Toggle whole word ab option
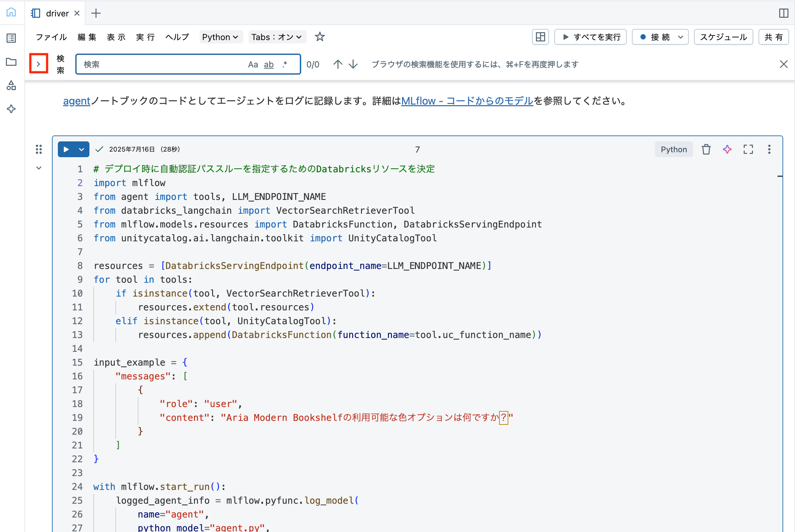Screen dimensions: 795x532 pyautogui.click(x=269, y=64)
